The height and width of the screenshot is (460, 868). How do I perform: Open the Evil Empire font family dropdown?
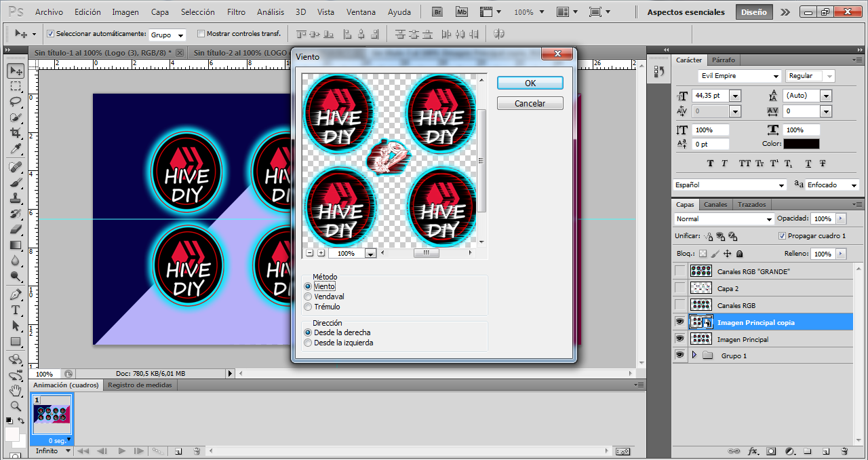776,77
